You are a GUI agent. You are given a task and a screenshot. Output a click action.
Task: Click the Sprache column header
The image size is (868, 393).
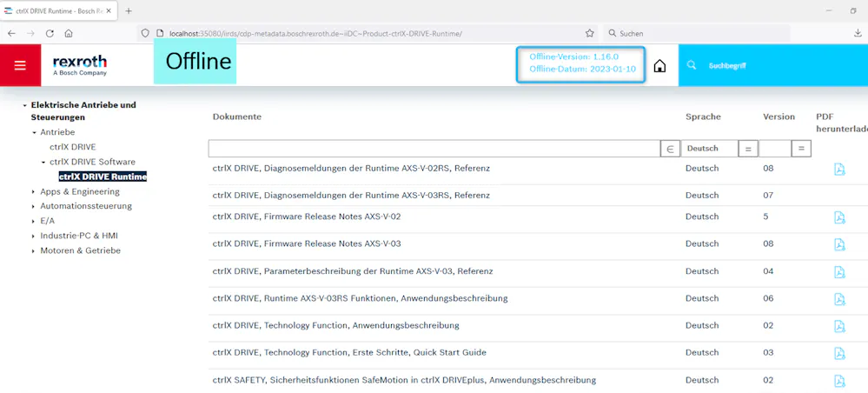click(703, 117)
